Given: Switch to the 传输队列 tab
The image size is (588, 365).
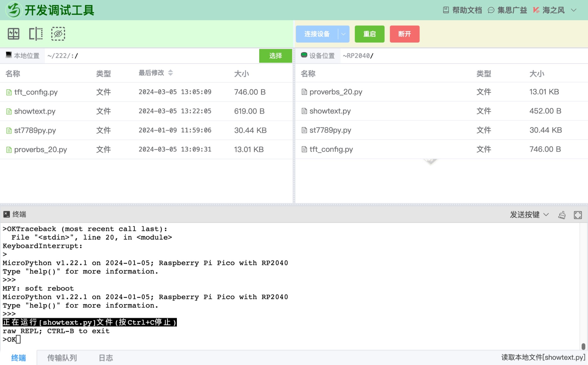Looking at the screenshot, I should point(62,358).
